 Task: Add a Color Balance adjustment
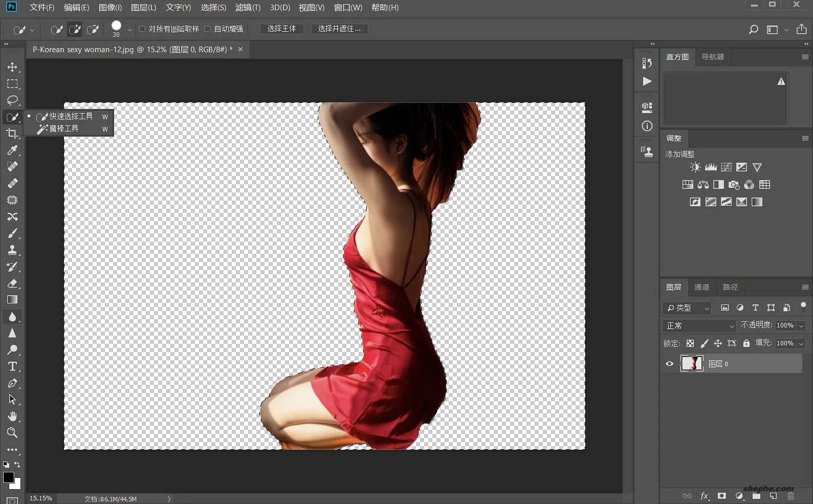click(x=703, y=185)
